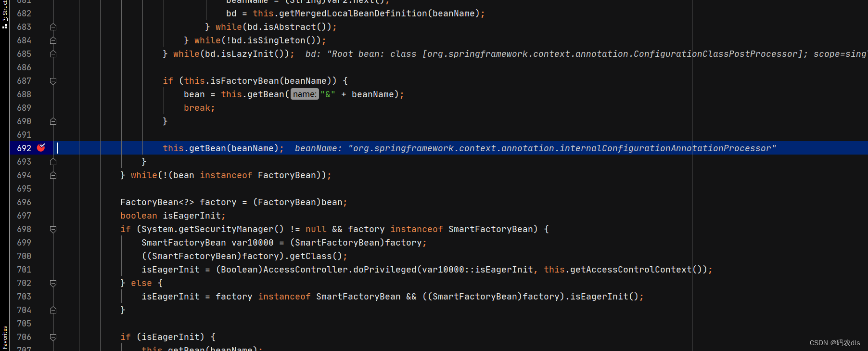
Task: Click line number 696 in the gutter
Action: click(24, 202)
